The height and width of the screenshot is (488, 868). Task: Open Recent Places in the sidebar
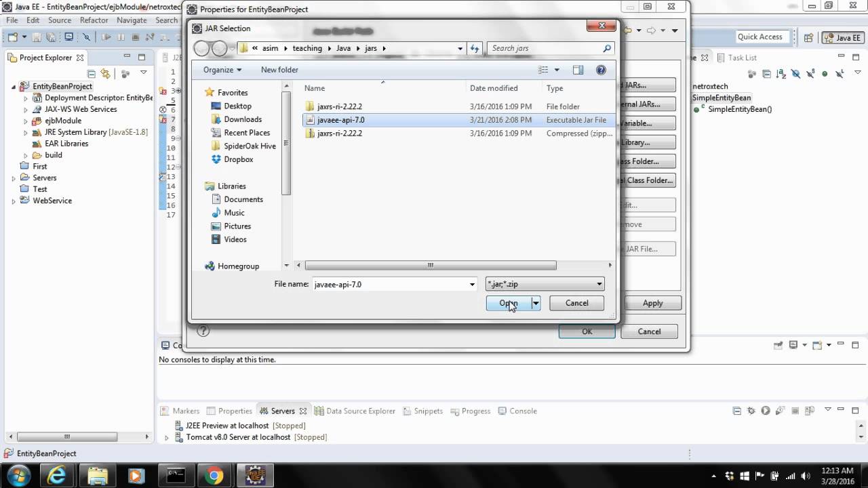click(x=247, y=133)
